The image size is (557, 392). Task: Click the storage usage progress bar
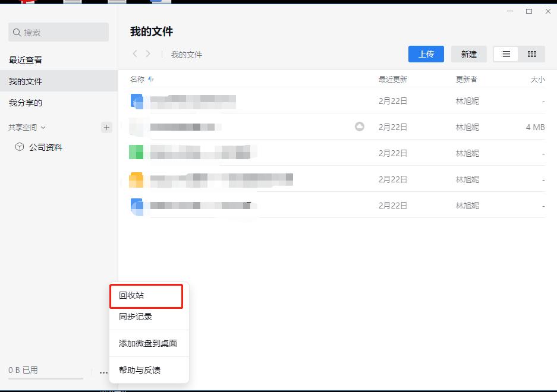tap(45, 377)
